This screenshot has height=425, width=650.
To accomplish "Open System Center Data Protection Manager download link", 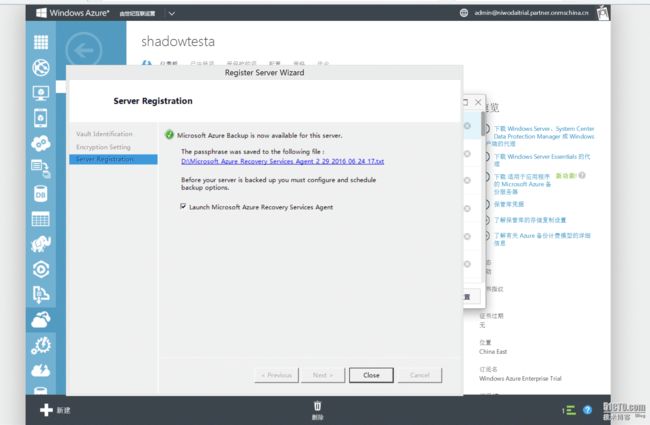I will [x=543, y=136].
